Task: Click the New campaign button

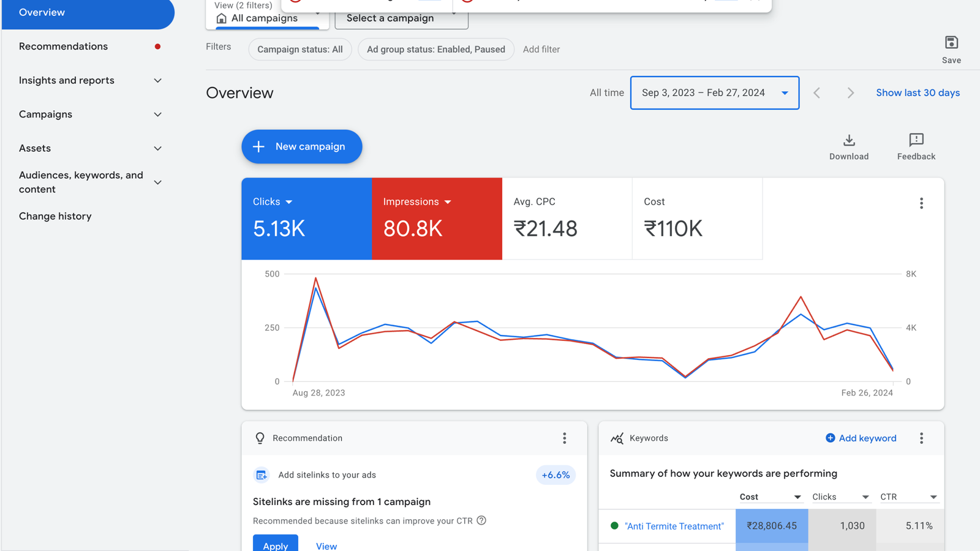Action: pos(301,147)
